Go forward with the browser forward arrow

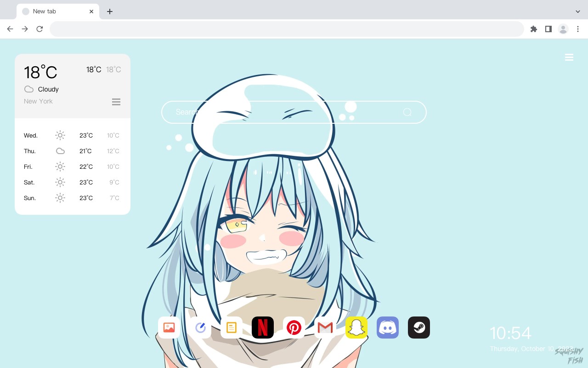pyautogui.click(x=25, y=29)
